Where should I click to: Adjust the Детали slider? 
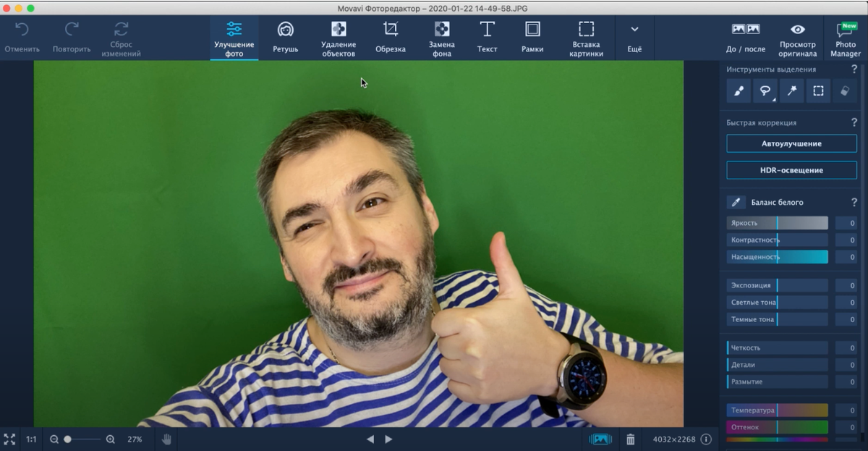778,365
